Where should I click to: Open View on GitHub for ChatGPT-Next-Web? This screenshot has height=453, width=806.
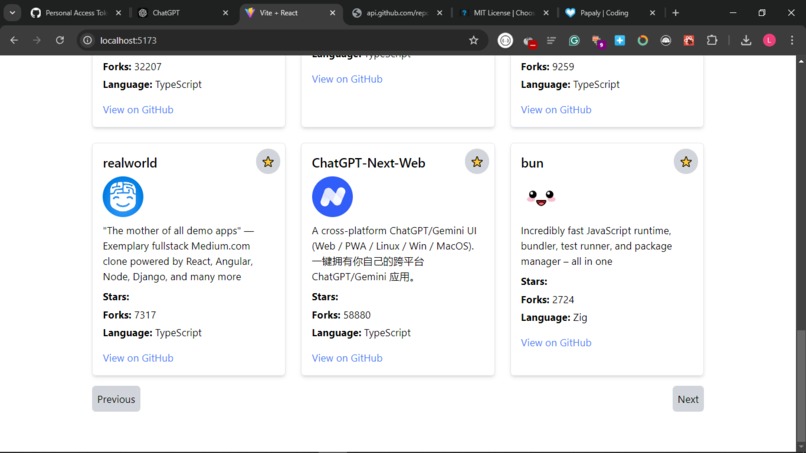(x=347, y=358)
